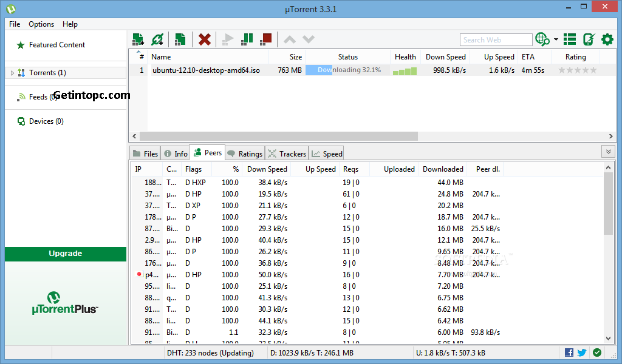Click the download speed status bar entry
This screenshot has width=622, height=364.
point(312,353)
